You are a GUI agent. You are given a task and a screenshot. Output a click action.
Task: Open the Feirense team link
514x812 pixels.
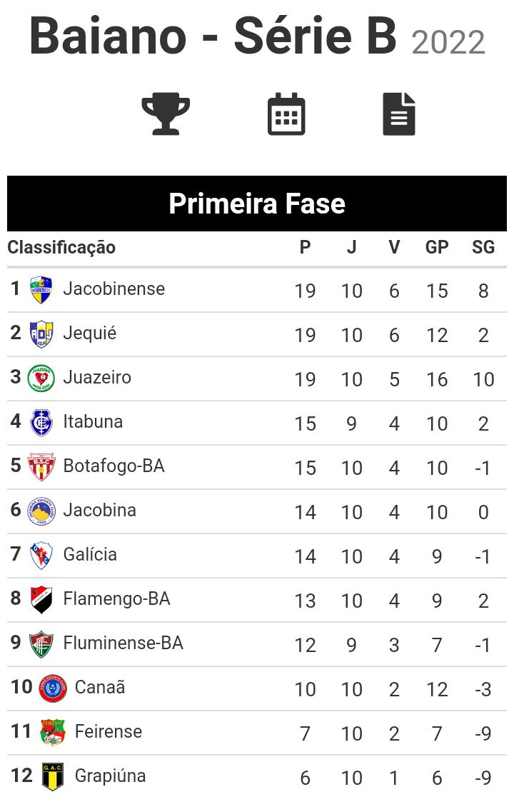pos(108,732)
